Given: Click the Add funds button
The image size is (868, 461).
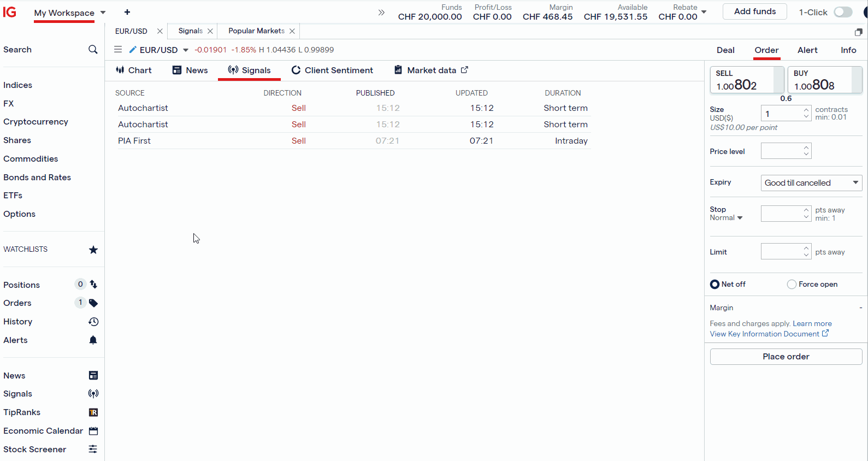Looking at the screenshot, I should [x=755, y=11].
